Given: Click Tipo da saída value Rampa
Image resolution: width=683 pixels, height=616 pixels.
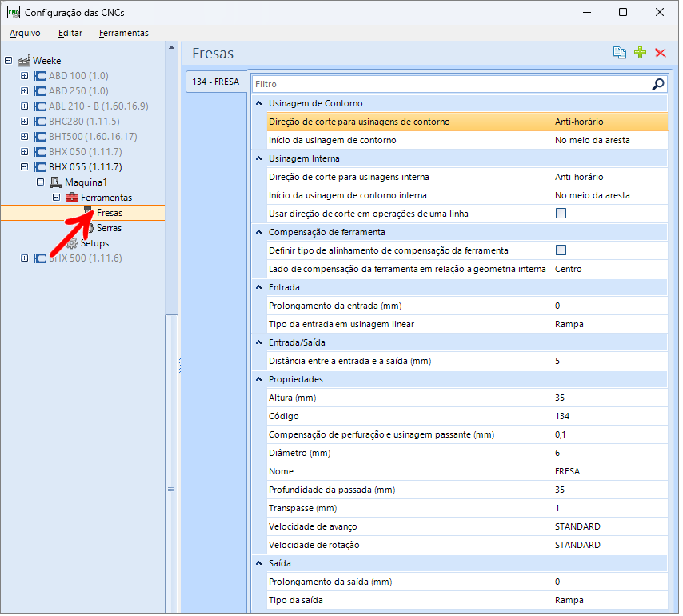Looking at the screenshot, I should point(609,600).
